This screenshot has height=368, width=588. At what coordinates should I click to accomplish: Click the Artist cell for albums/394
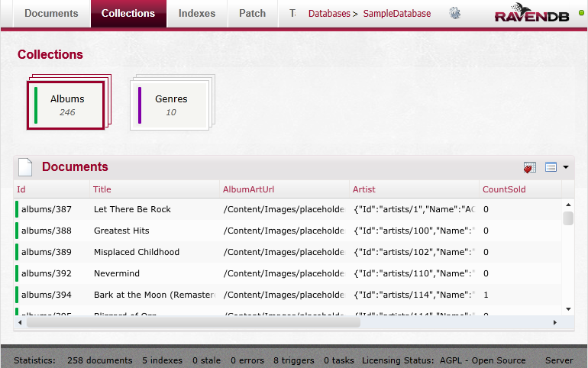click(415, 295)
